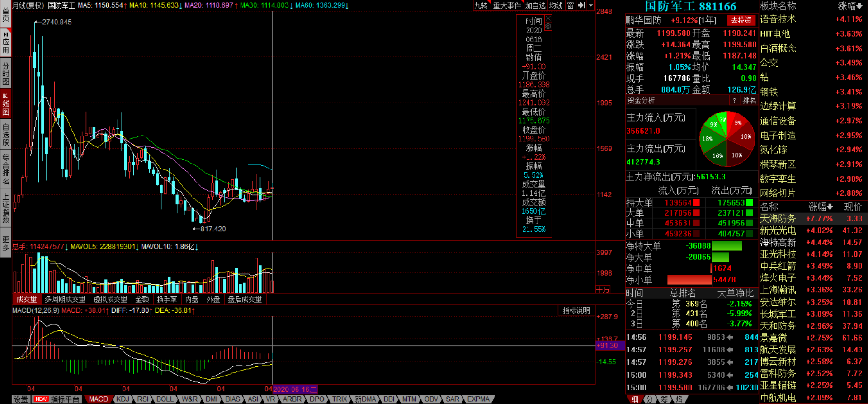Click the 窗 window button
868x404 pixels.
coord(571,5)
